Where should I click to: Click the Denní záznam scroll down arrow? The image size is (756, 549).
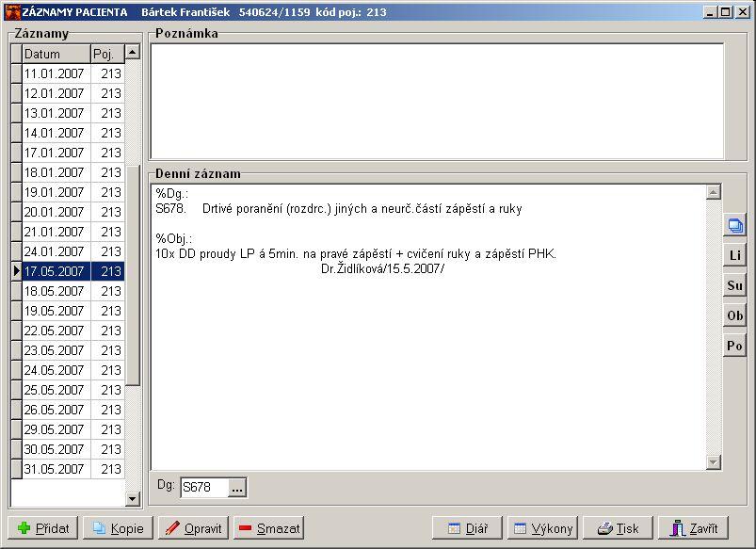(714, 462)
